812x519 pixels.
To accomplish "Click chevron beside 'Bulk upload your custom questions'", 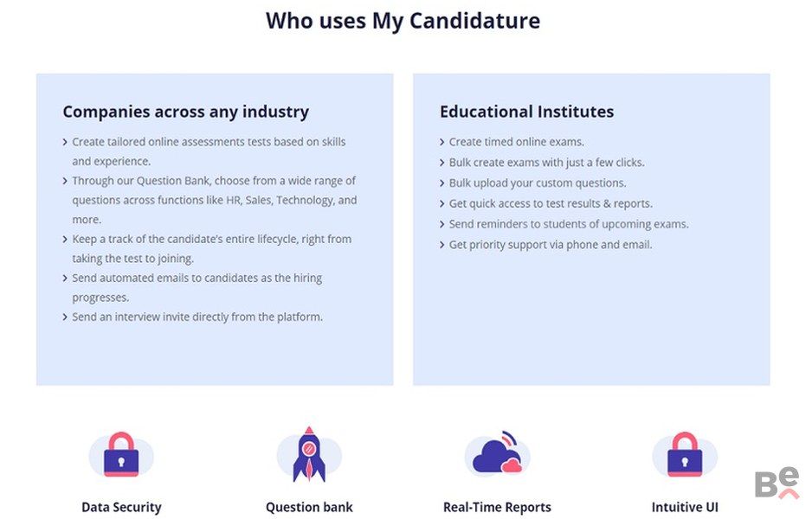I will pos(442,183).
